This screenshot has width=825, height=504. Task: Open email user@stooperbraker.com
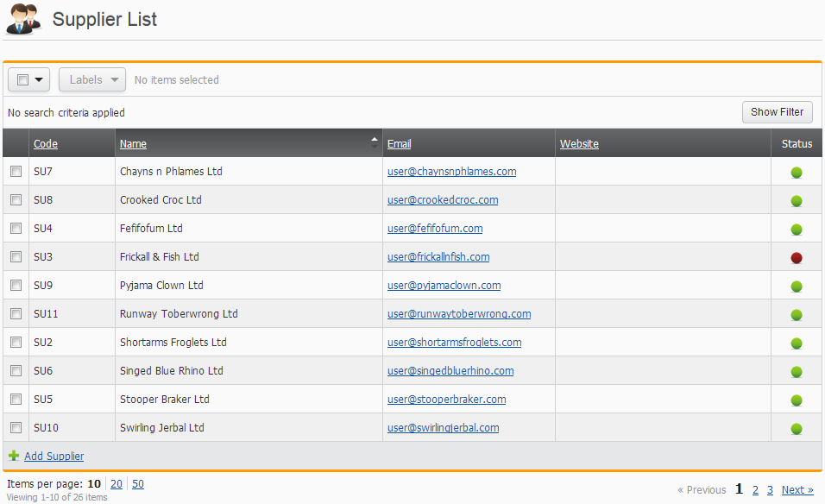[447, 399]
